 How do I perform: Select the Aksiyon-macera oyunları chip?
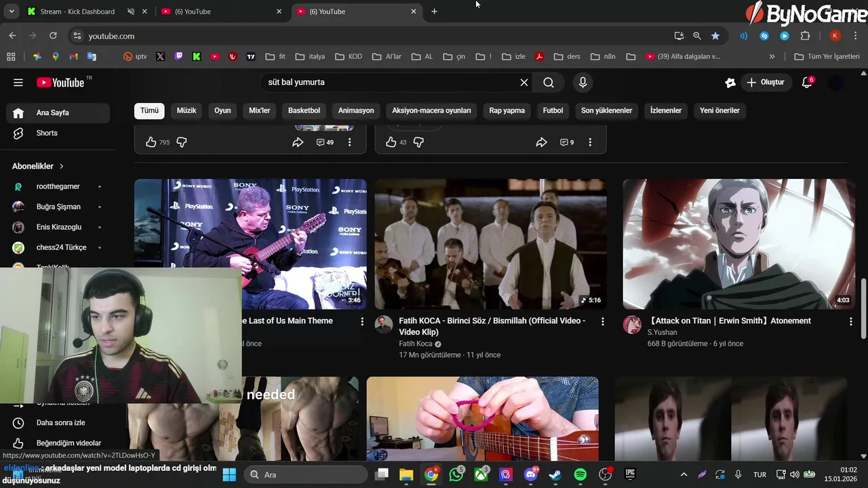coord(431,110)
